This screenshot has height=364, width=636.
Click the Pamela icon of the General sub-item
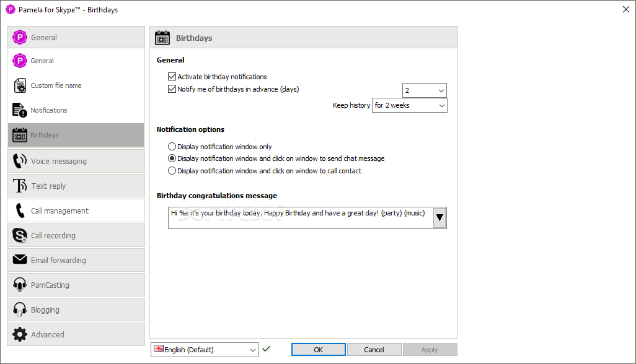tap(19, 61)
